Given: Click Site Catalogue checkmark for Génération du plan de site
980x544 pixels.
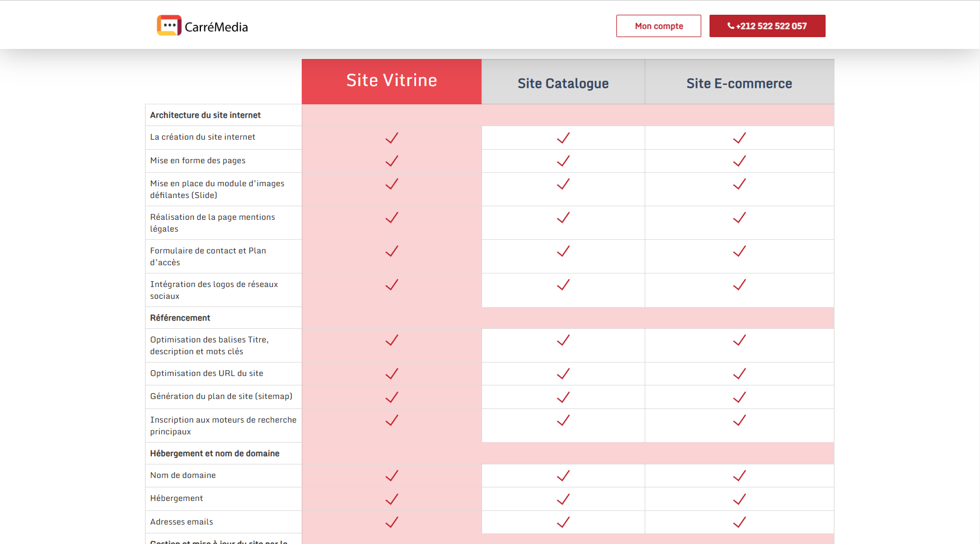Looking at the screenshot, I should click(x=563, y=397).
